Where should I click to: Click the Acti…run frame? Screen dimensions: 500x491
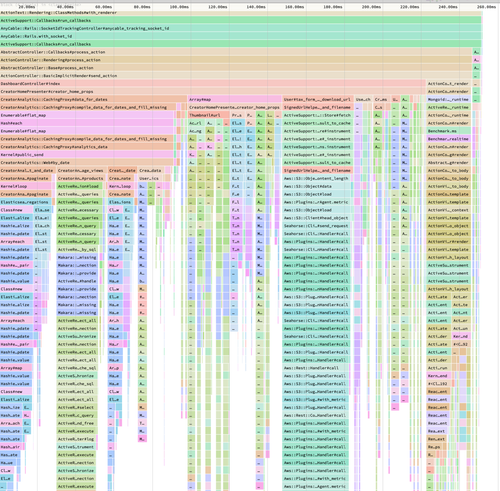click(x=439, y=368)
